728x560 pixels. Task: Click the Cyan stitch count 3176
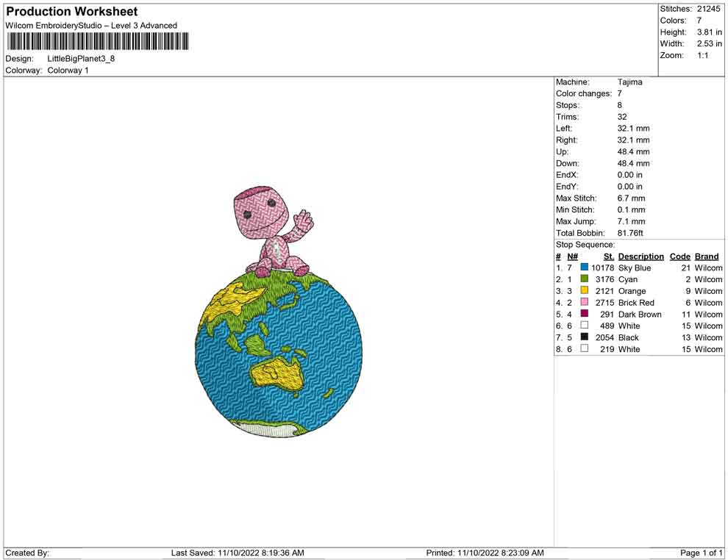(x=604, y=279)
